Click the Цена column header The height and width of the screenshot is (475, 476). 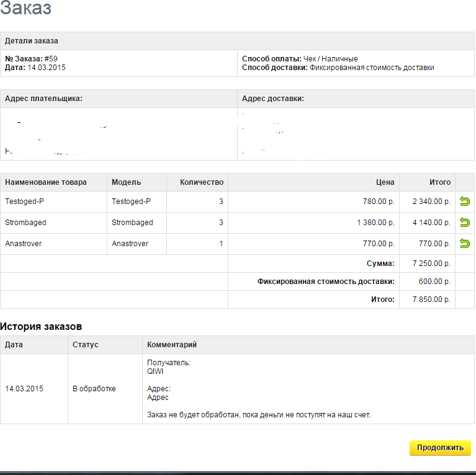(385, 182)
